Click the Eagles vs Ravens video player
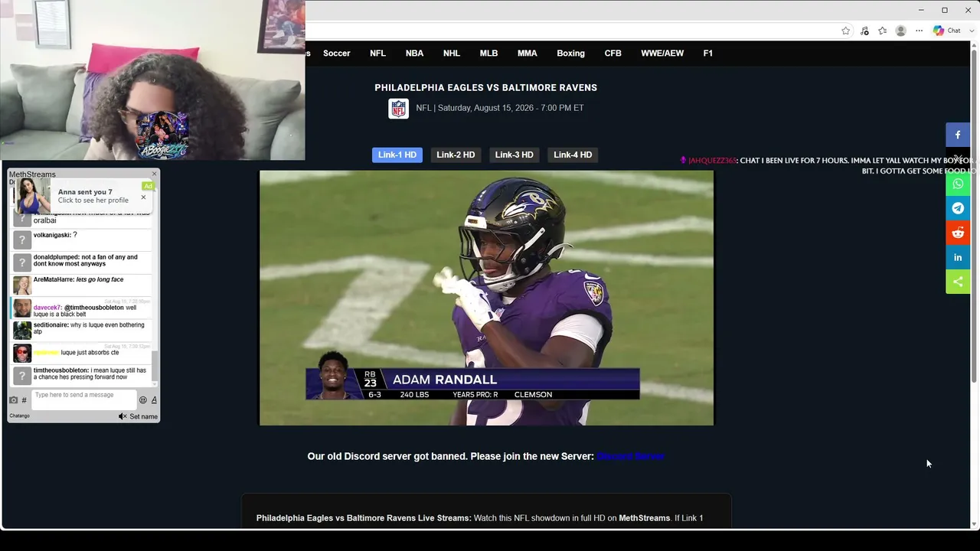This screenshot has width=980, height=551. (x=486, y=298)
